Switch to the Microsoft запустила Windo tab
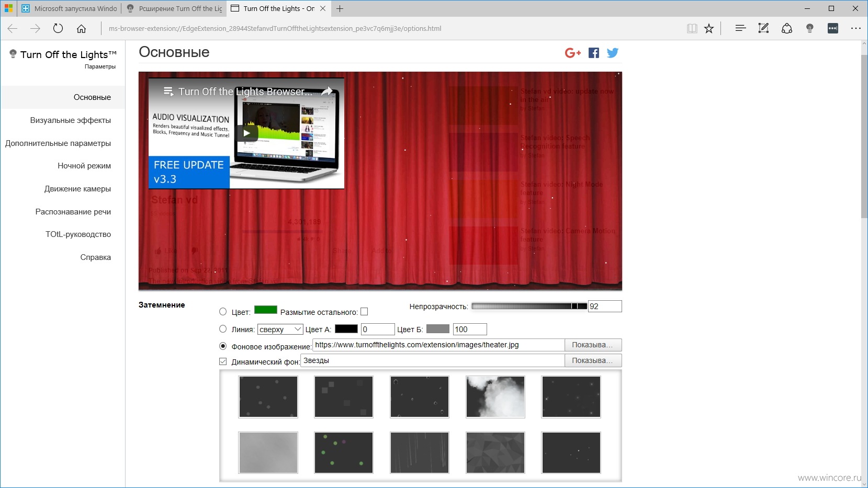The image size is (868, 488). pos(69,8)
